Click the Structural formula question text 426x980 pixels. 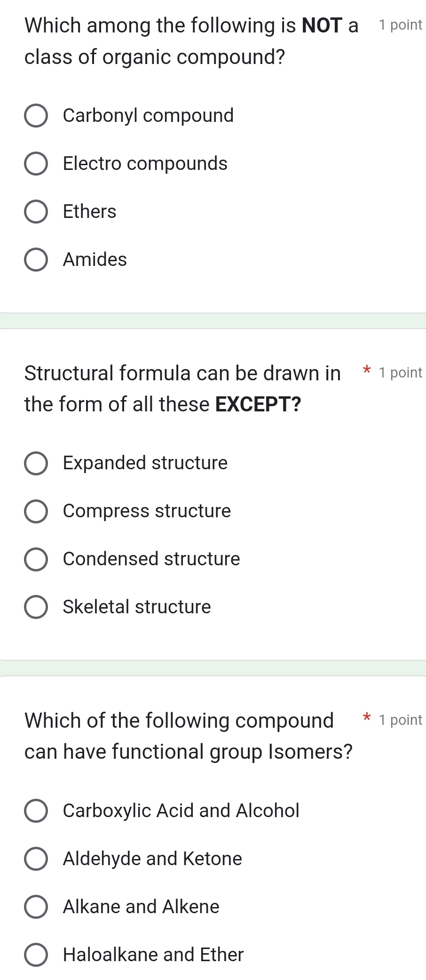pos(183,388)
